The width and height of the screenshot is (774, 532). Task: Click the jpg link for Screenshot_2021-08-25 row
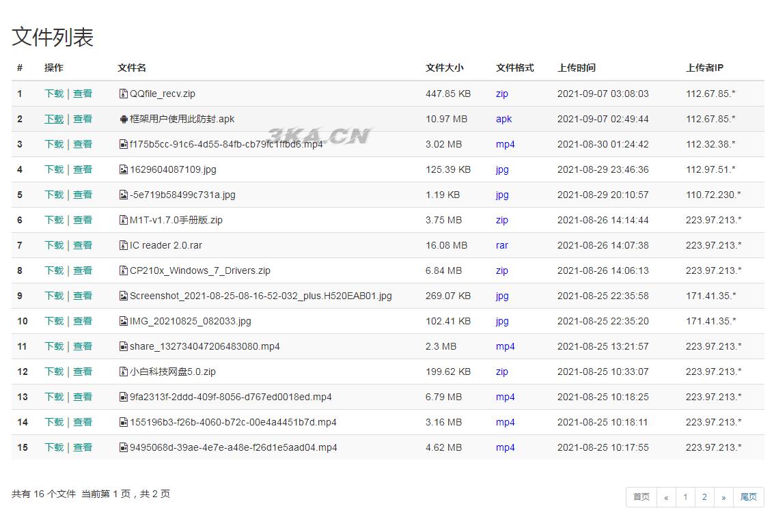pyautogui.click(x=502, y=296)
